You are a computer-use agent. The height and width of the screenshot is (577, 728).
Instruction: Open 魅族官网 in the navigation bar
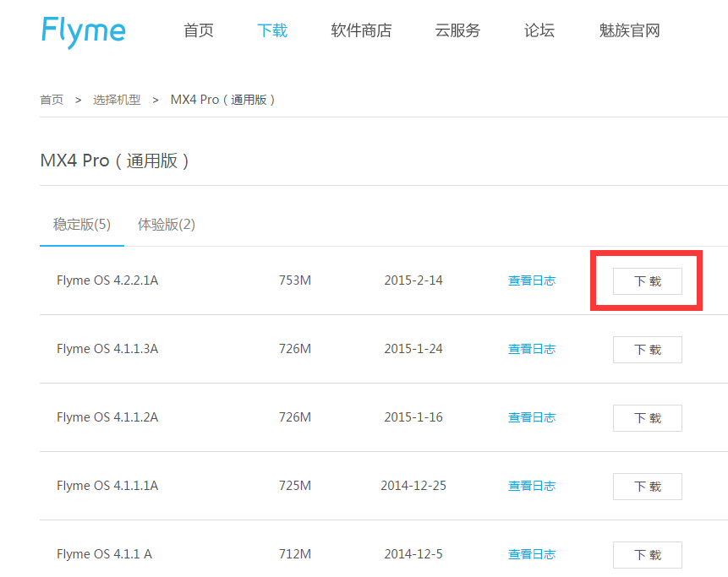click(x=629, y=31)
